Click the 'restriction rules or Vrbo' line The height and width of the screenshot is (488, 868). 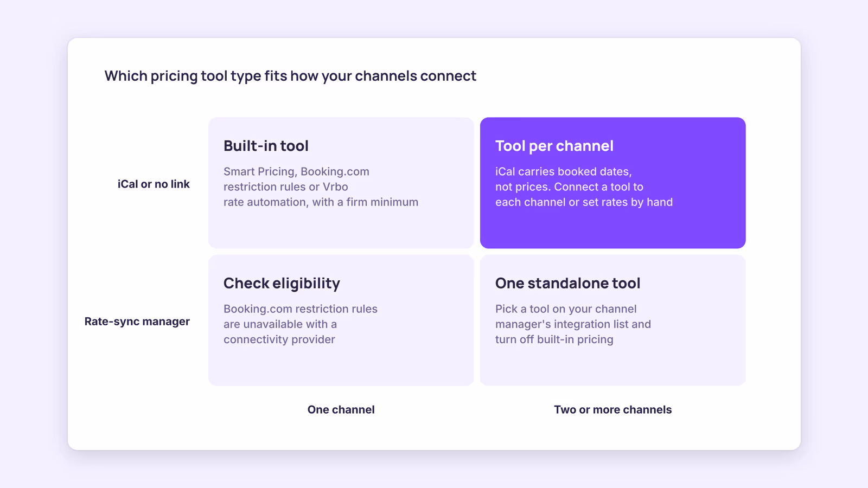285,187
